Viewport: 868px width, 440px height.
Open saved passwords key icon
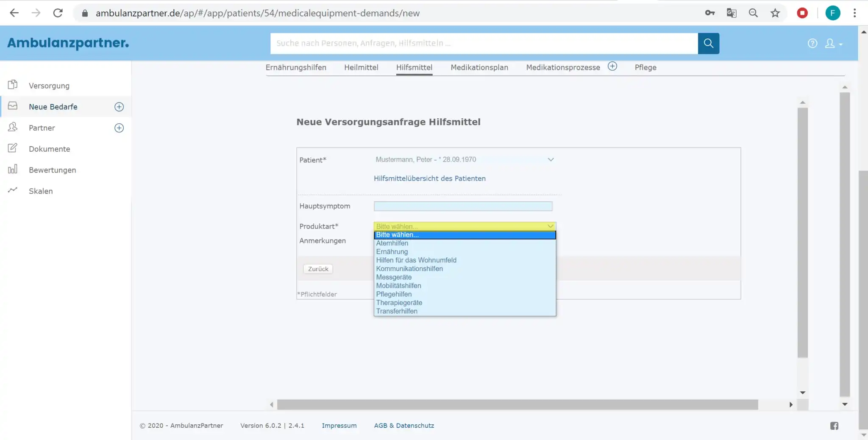tap(710, 13)
